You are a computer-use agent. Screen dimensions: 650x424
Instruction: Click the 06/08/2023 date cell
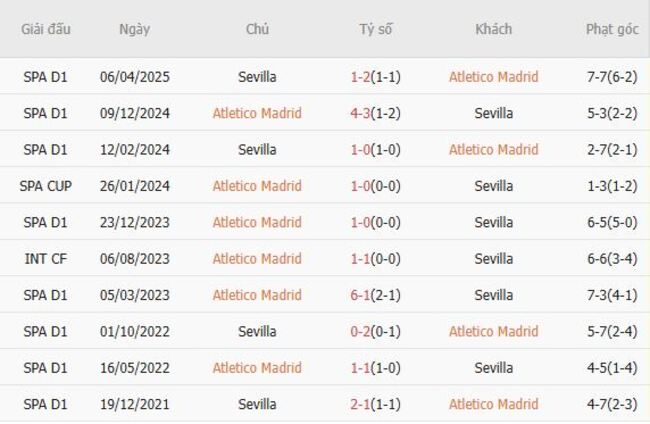135,259
